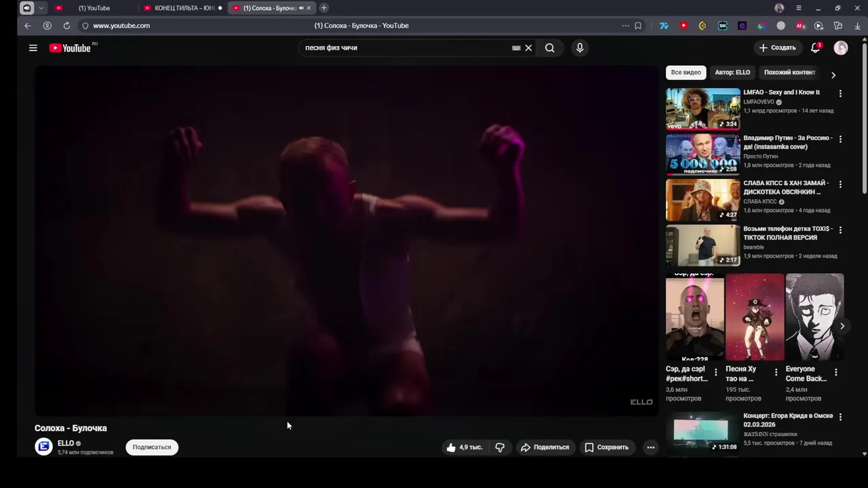Open the browser profile avatar in title bar

779,8
